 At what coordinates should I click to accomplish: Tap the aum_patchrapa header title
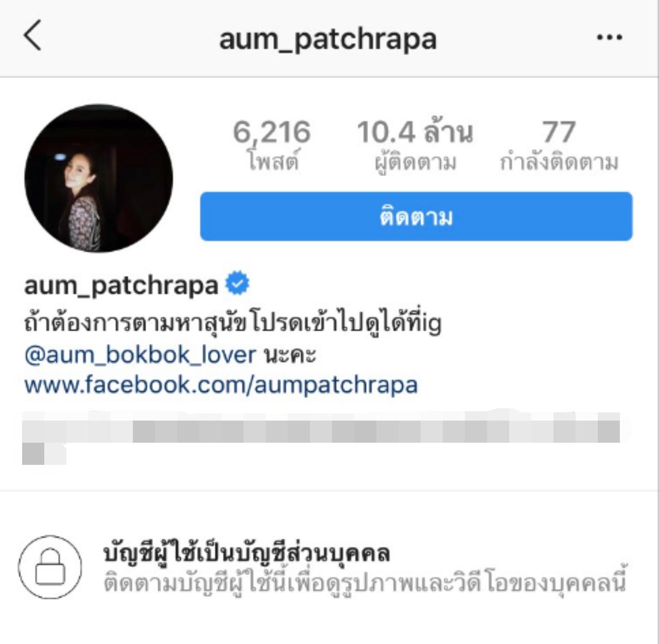(328, 40)
